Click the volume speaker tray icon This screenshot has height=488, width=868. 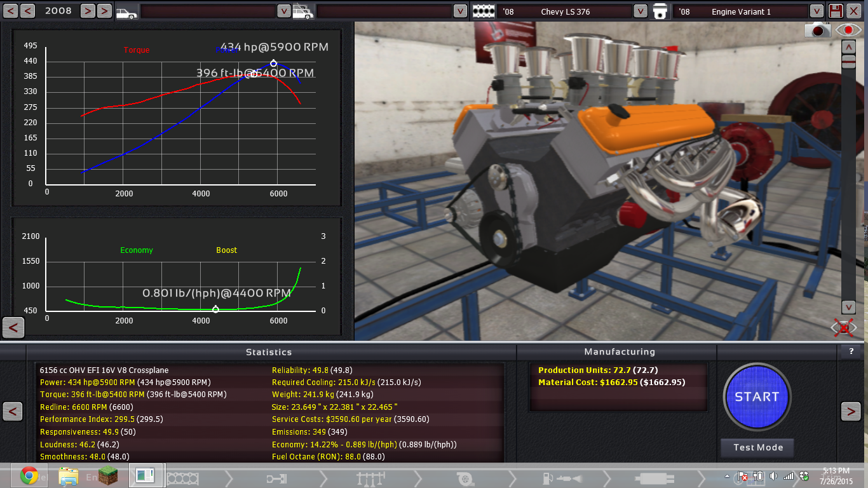pyautogui.click(x=773, y=475)
